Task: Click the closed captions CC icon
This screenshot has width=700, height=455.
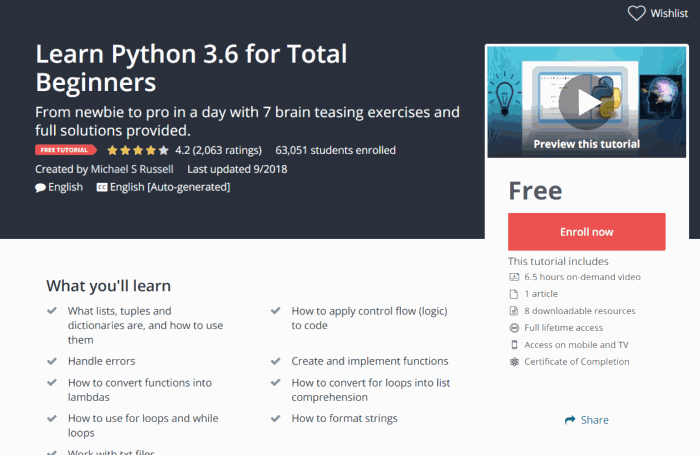Action: tap(102, 188)
